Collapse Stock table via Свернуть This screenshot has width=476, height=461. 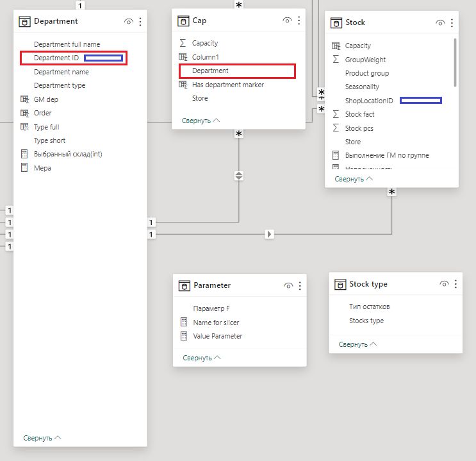click(354, 179)
